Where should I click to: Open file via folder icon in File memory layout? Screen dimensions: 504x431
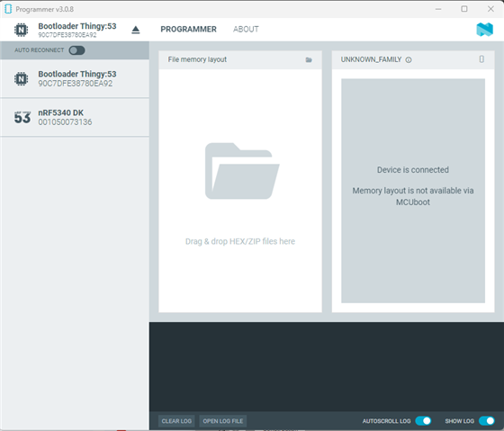(309, 59)
